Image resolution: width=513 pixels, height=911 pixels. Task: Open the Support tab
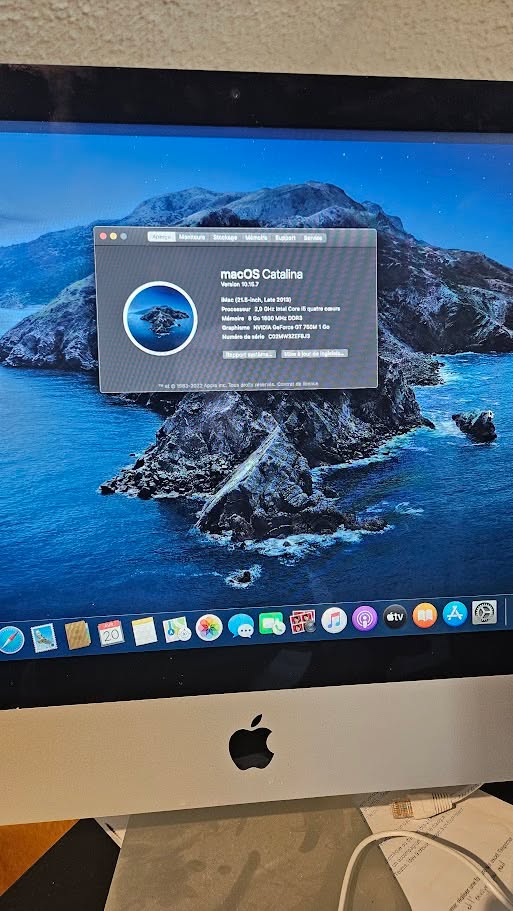pos(285,238)
